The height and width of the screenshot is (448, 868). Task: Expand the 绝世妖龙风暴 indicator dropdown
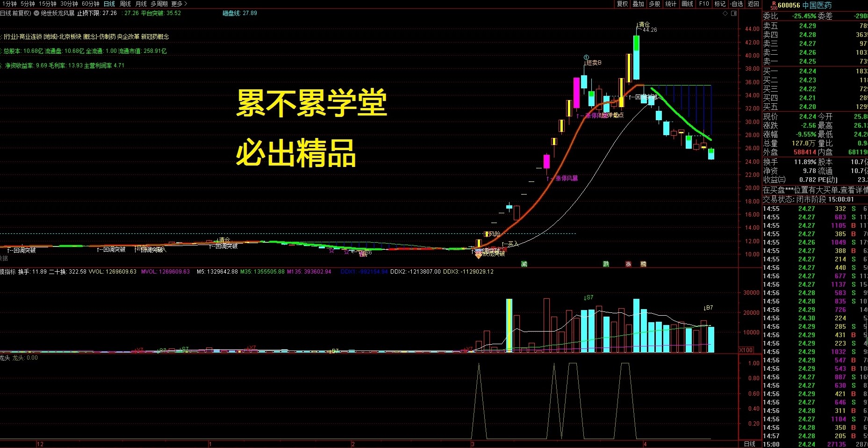click(x=36, y=13)
